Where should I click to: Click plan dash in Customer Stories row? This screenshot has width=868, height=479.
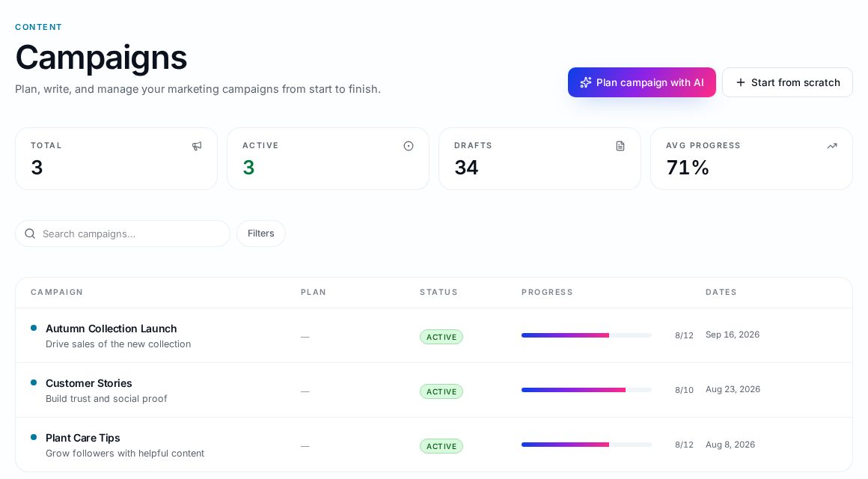(305, 391)
